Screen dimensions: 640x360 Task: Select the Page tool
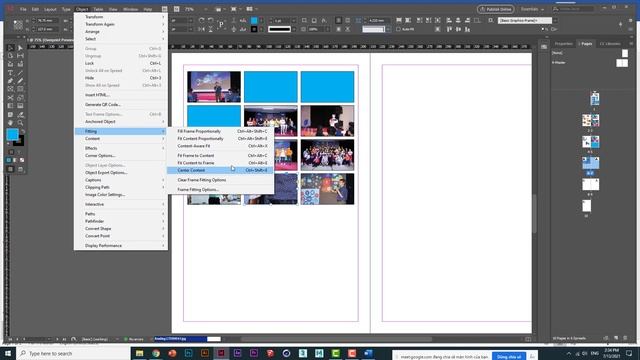click(11, 56)
